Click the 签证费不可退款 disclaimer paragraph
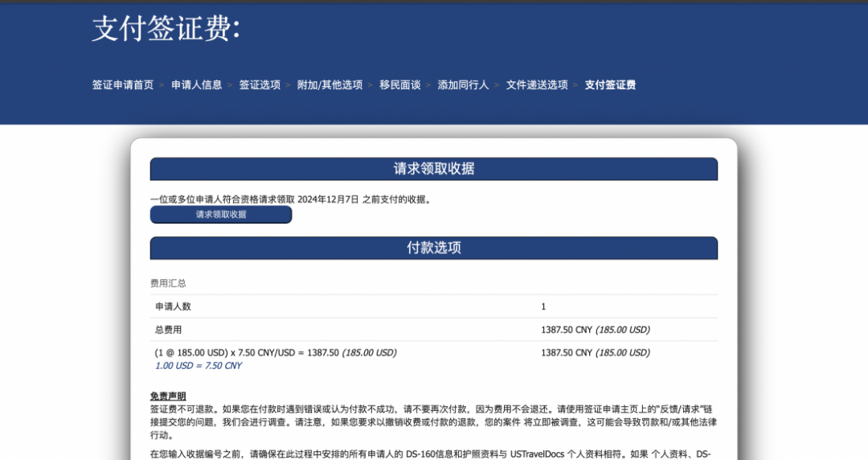This screenshot has height=460, width=868. (x=433, y=422)
